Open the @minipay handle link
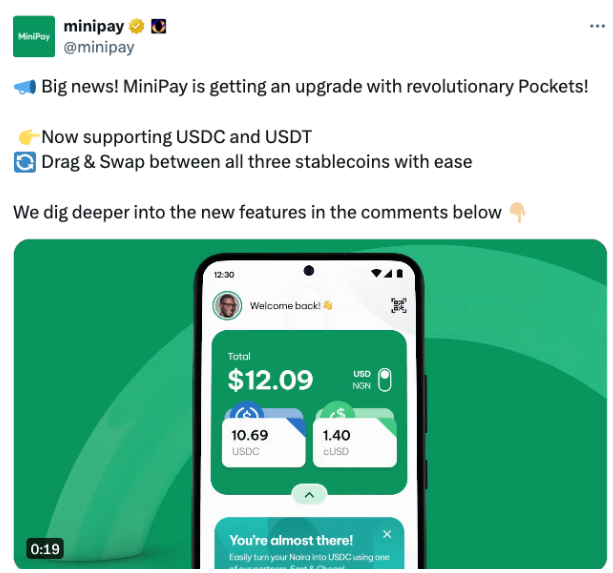Viewport: 613px width, 573px height. click(99, 47)
